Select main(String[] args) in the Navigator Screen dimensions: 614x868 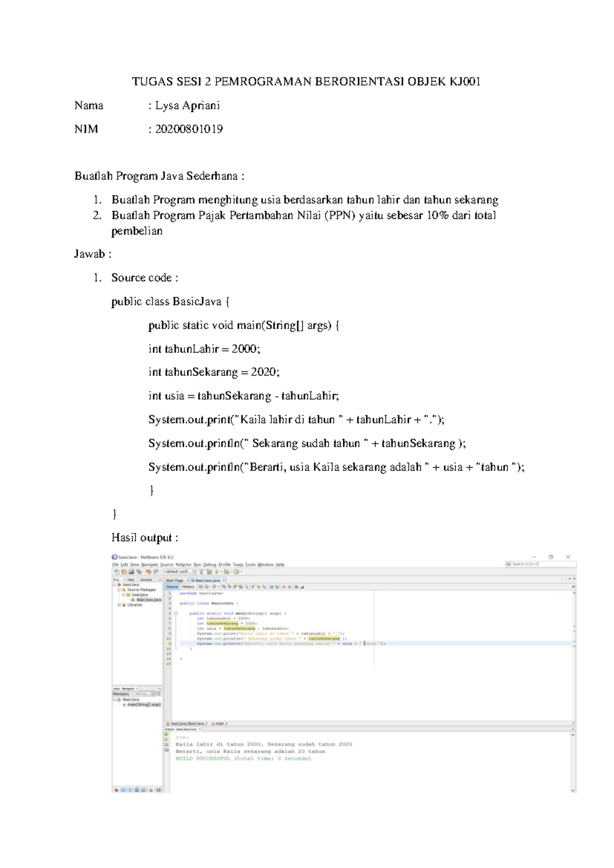pyautogui.click(x=141, y=705)
